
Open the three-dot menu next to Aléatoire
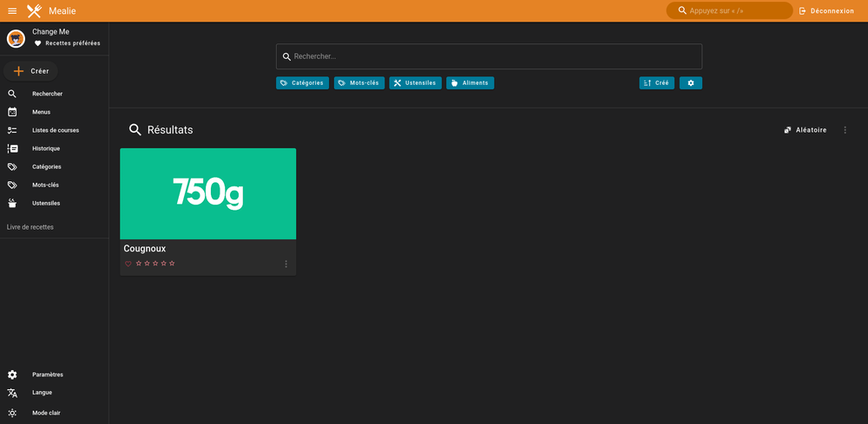[x=845, y=130]
